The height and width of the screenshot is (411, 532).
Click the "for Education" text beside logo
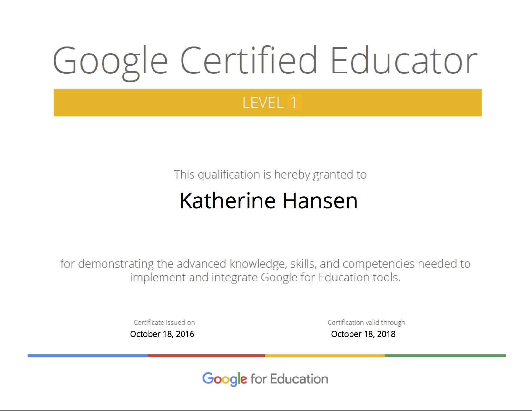pyautogui.click(x=289, y=379)
